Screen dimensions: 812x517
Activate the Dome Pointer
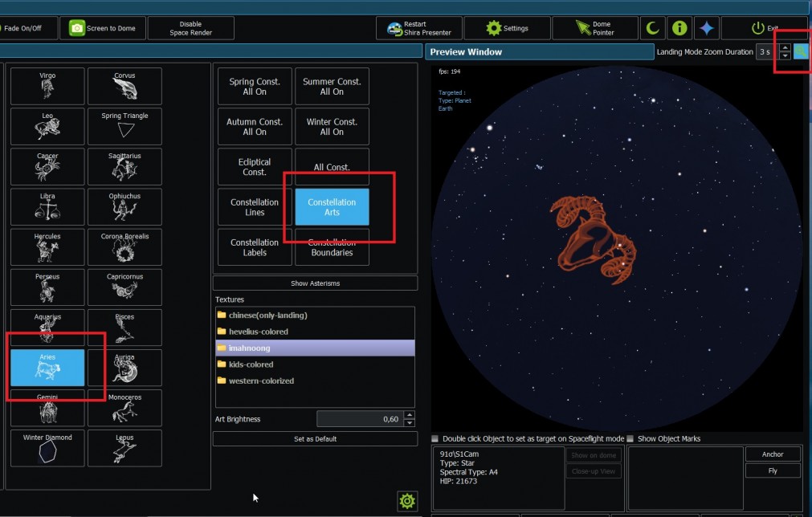pos(595,28)
